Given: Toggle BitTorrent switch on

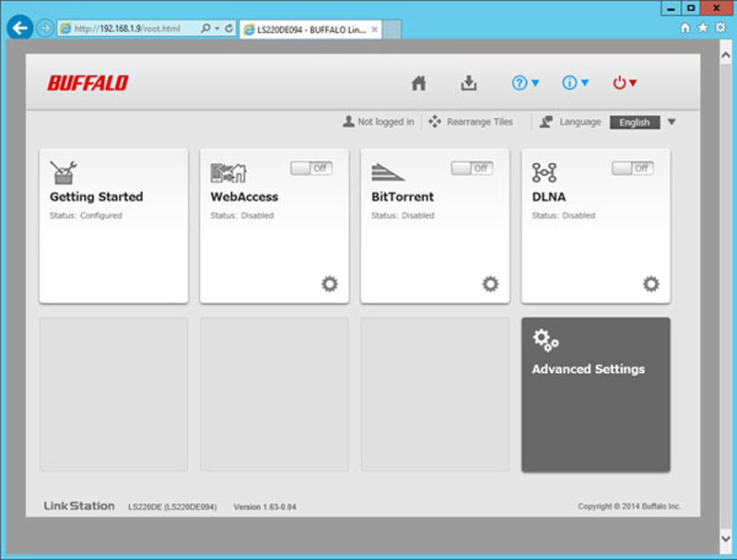Looking at the screenshot, I should tap(472, 169).
